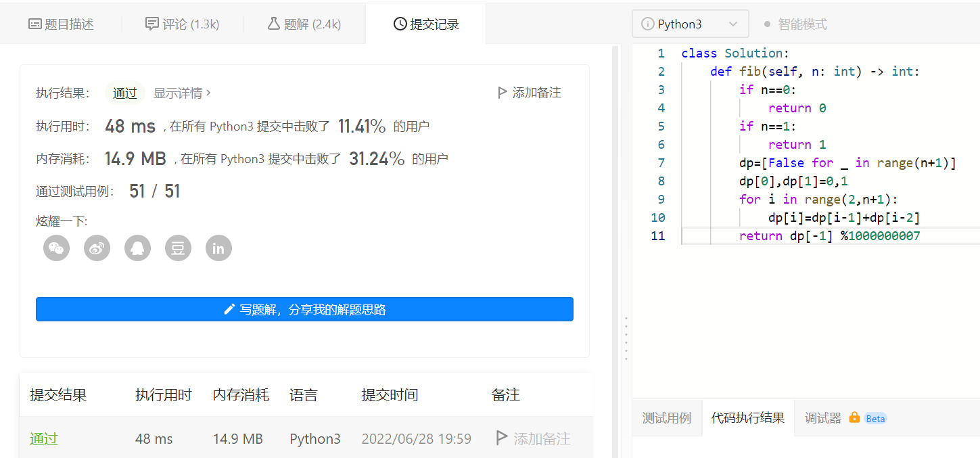Share result via Douban icon
980x458 pixels.
click(x=179, y=248)
